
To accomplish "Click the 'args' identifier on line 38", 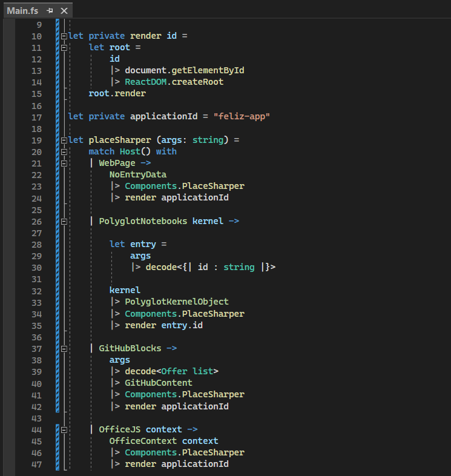I will click(120, 360).
